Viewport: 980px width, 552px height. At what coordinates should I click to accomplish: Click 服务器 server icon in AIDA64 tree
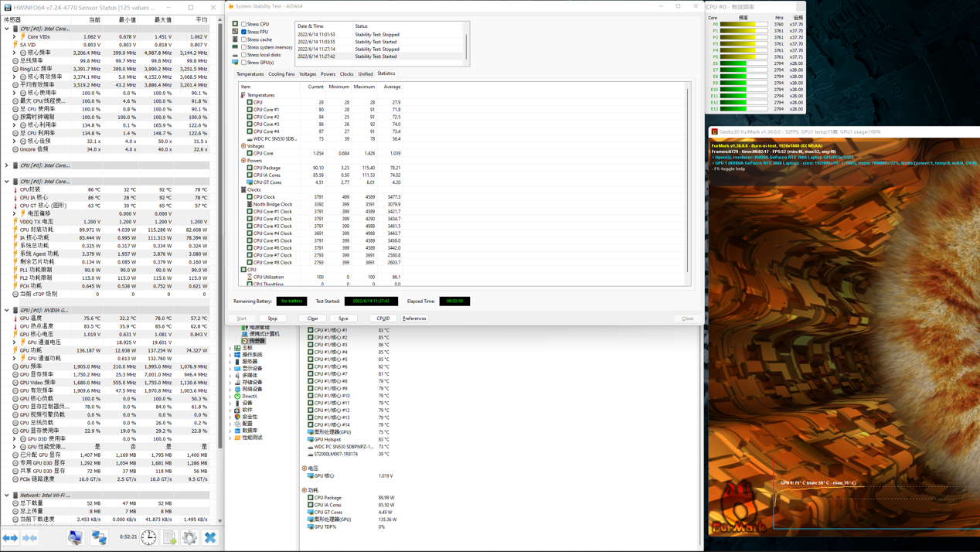237,362
